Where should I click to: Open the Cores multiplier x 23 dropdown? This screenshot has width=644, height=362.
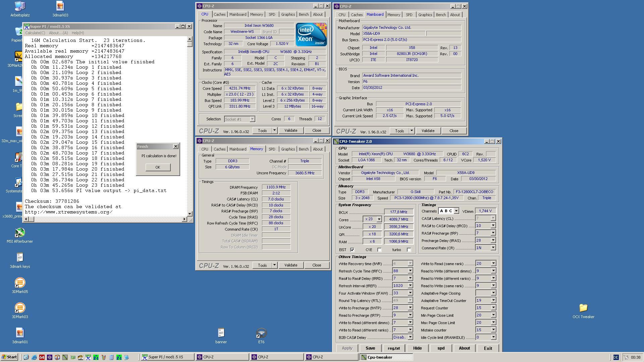click(x=379, y=219)
